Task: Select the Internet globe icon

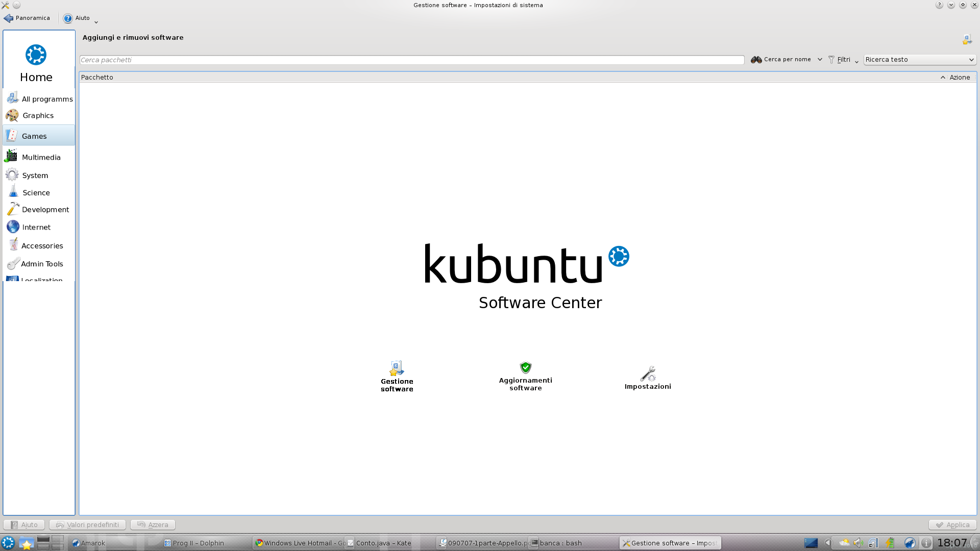Action: 13,227
